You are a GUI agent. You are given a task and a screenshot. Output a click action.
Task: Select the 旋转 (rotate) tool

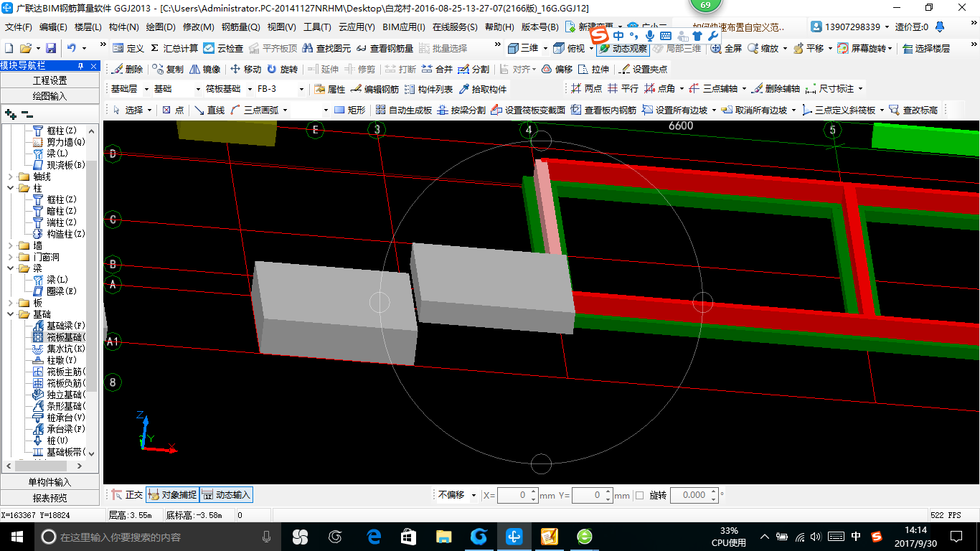(x=282, y=69)
